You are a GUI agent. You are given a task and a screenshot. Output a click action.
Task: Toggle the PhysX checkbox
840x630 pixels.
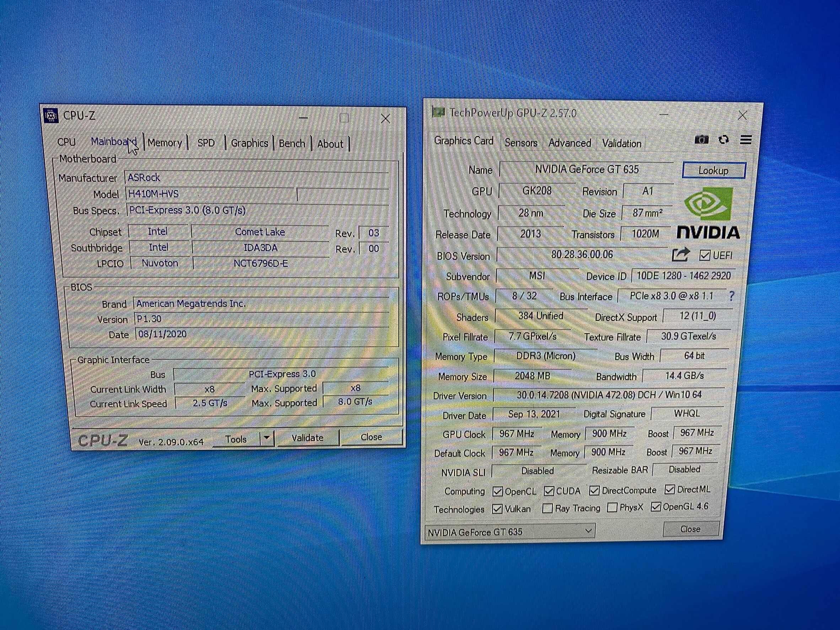point(612,507)
